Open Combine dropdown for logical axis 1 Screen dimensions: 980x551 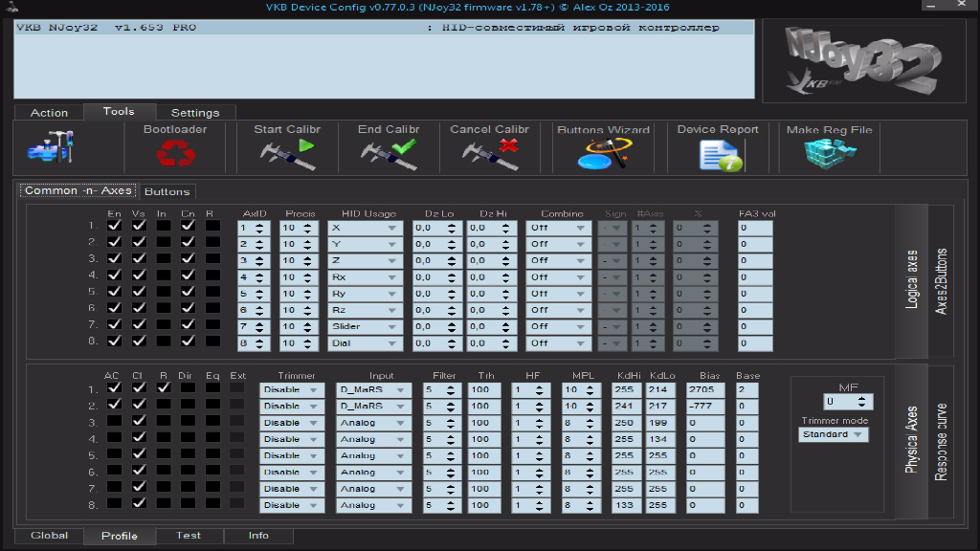(558, 228)
